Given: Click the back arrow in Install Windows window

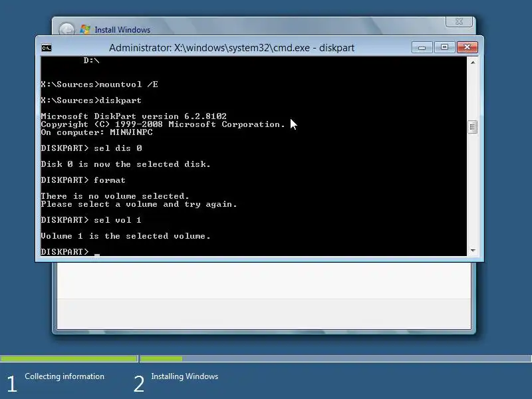Looking at the screenshot, I should click(66, 29).
